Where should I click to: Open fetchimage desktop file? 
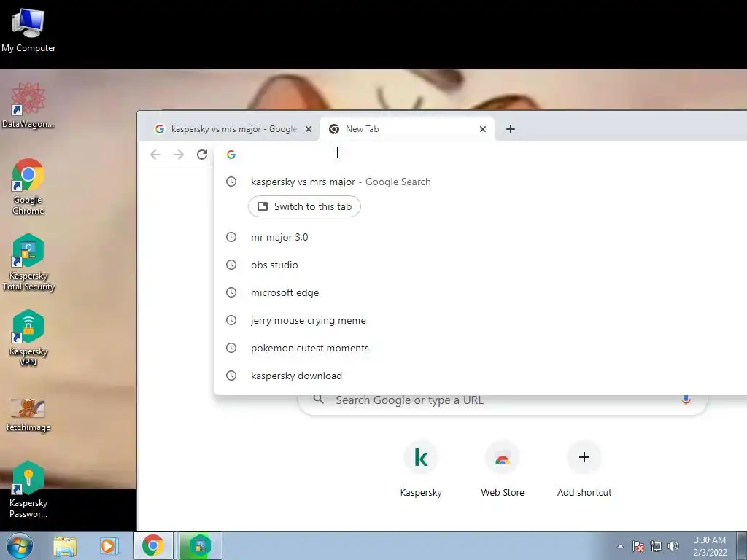coord(28,414)
